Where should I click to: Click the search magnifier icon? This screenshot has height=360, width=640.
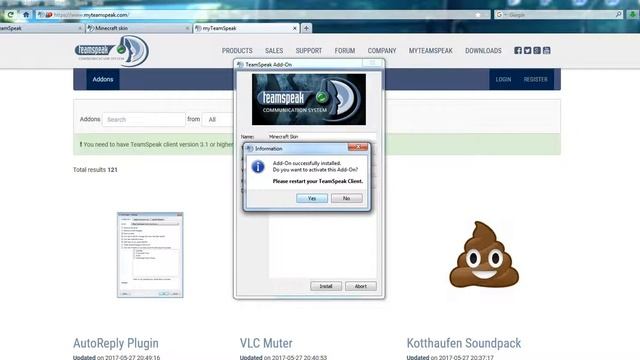click(618, 14)
